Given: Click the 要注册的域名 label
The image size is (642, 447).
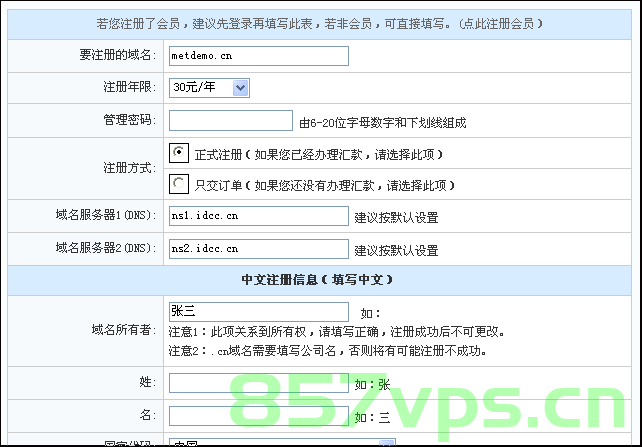Looking at the screenshot, I should (x=118, y=55).
